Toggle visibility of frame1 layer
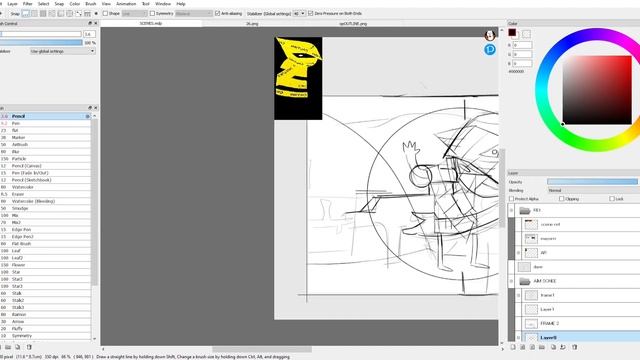This screenshot has width=640, height=360. point(519,295)
